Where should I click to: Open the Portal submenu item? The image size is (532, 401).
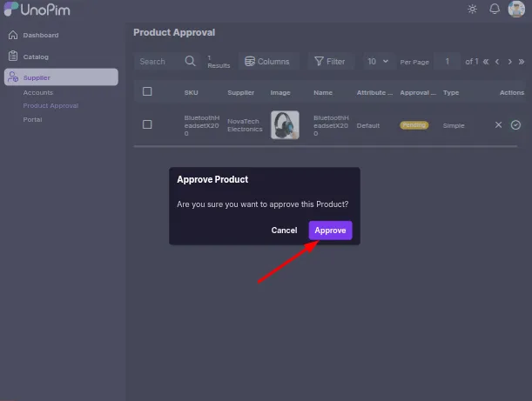point(32,119)
